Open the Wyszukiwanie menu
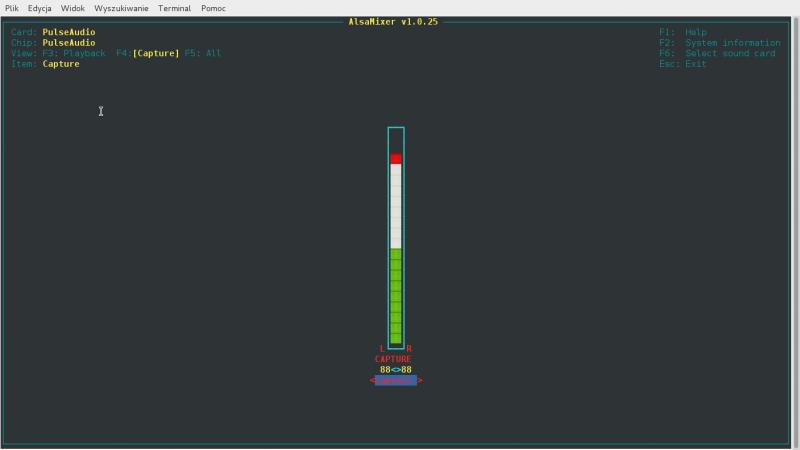The image size is (800, 450). pos(121,8)
